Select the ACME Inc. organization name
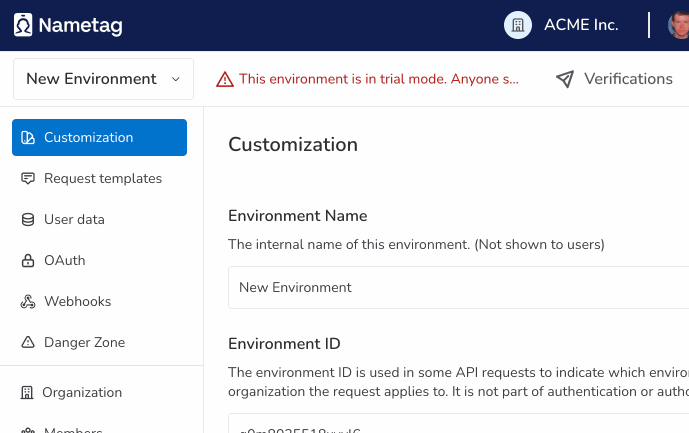 tap(581, 25)
